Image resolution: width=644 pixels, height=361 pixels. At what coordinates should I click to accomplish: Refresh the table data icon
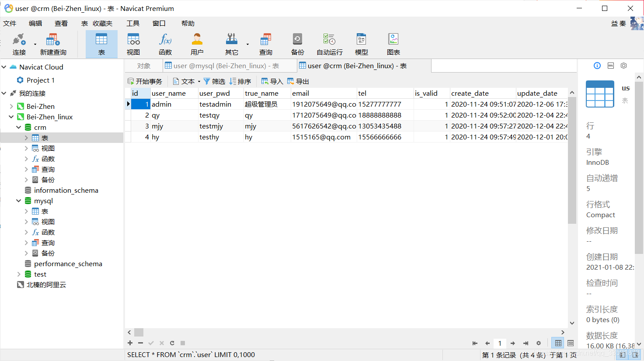(172, 343)
